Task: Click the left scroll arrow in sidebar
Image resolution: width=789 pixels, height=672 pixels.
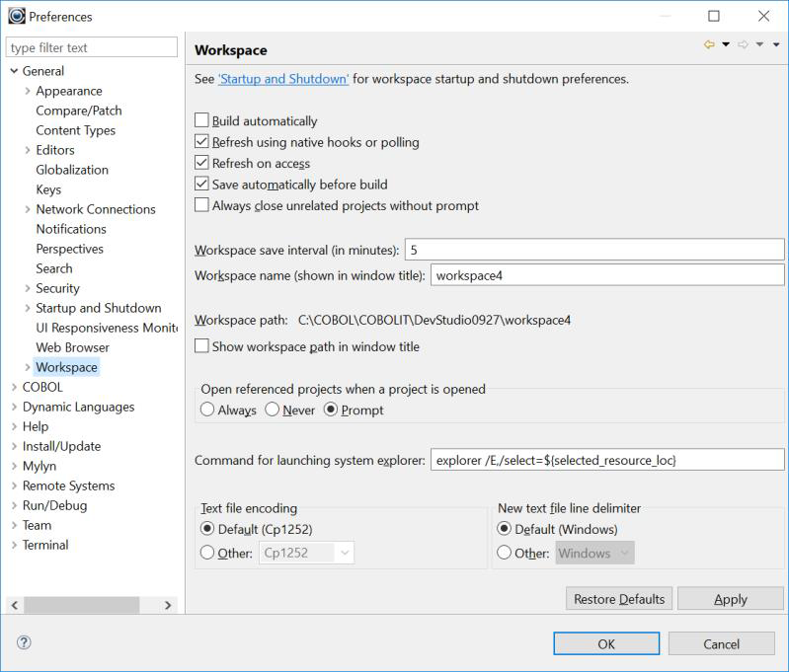Action: [14, 605]
